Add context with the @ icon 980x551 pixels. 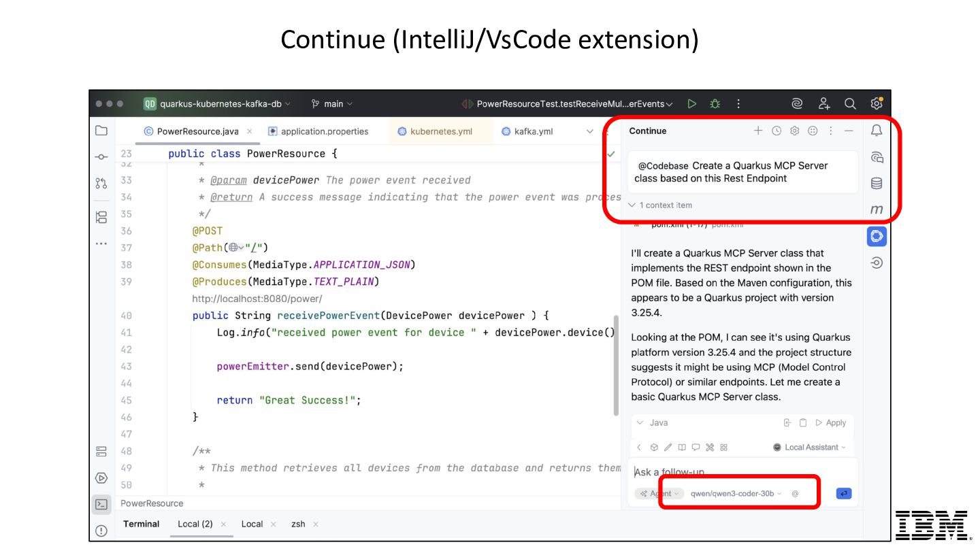coord(795,494)
